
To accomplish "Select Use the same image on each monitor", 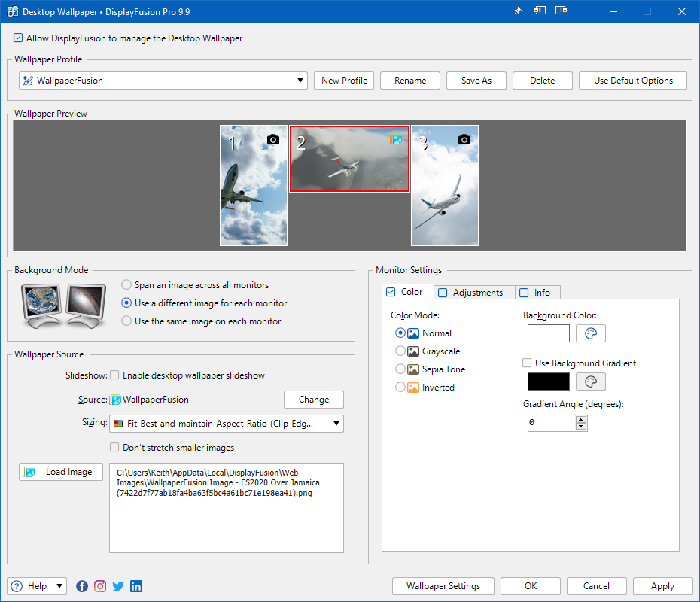I will click(x=126, y=321).
